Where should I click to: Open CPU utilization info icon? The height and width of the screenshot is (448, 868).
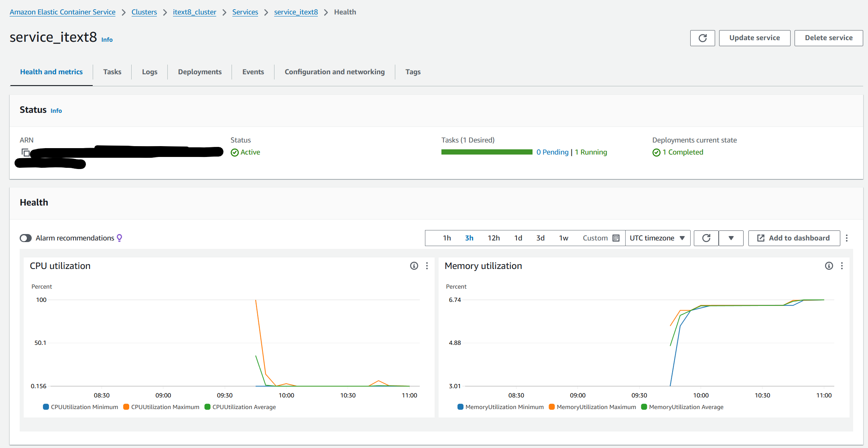coord(414,266)
